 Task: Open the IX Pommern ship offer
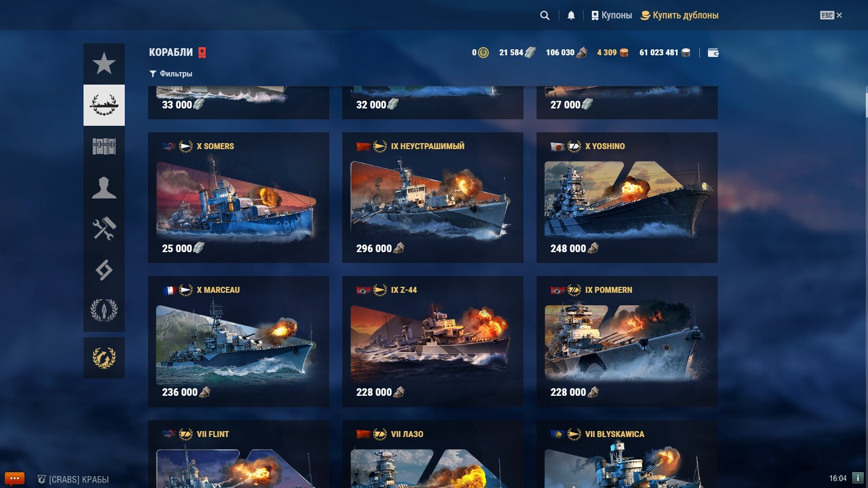pyautogui.click(x=627, y=342)
